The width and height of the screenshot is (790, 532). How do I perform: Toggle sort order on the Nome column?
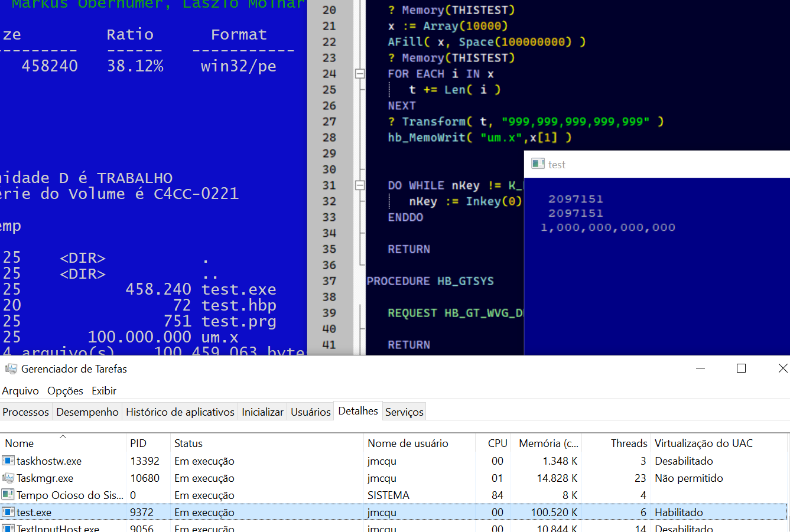(x=19, y=443)
